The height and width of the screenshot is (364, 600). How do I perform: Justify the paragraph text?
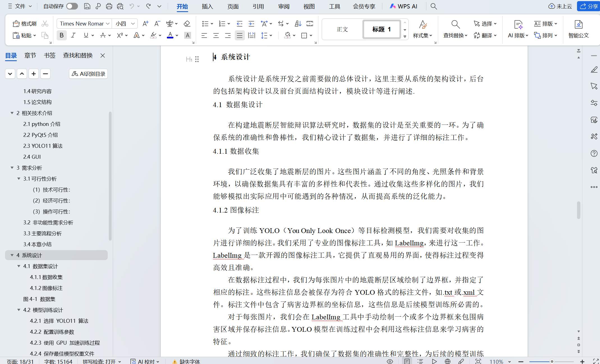pos(240,35)
